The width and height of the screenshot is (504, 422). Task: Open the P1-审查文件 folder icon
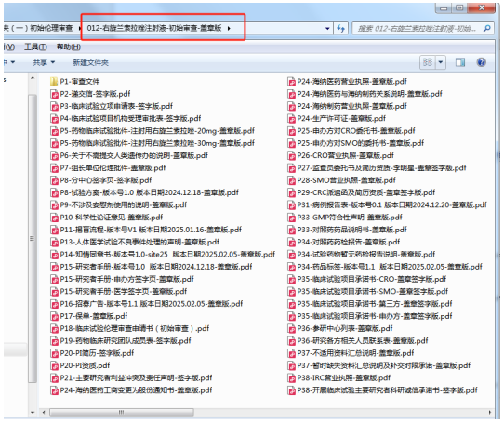54,81
